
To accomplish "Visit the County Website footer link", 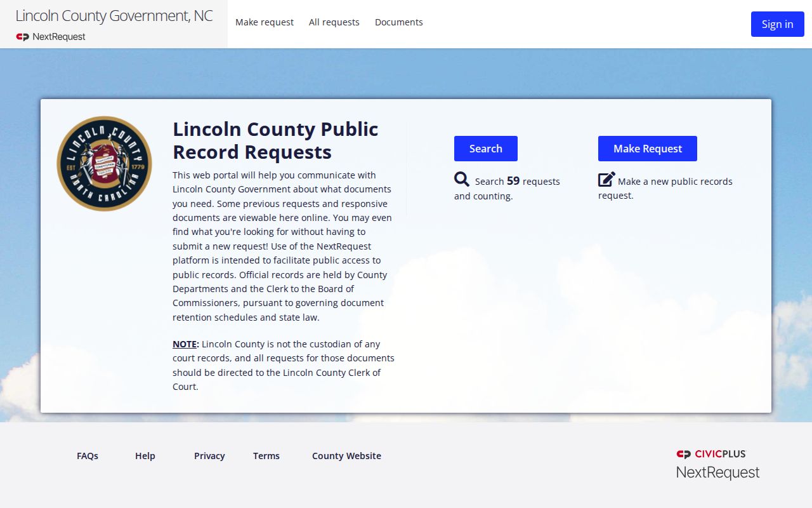I will coord(346,456).
